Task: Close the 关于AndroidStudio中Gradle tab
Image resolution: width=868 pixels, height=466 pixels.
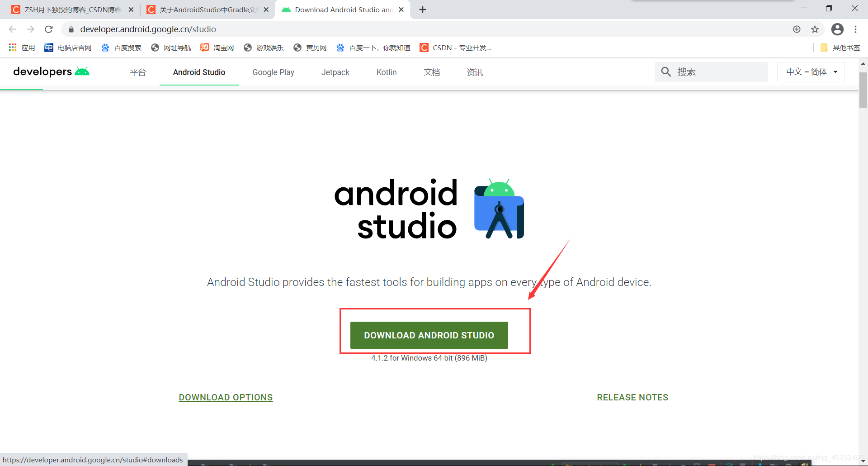Action: (x=266, y=10)
